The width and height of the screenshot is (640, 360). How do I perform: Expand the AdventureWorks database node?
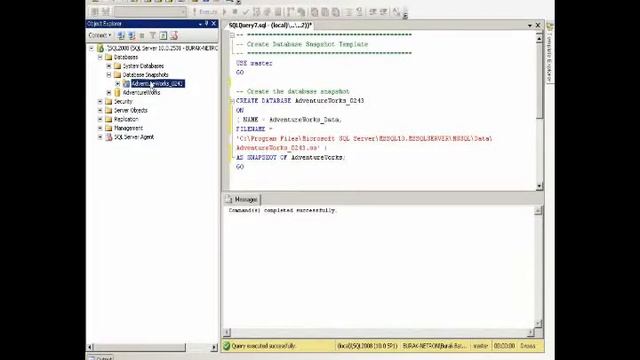pos(109,93)
